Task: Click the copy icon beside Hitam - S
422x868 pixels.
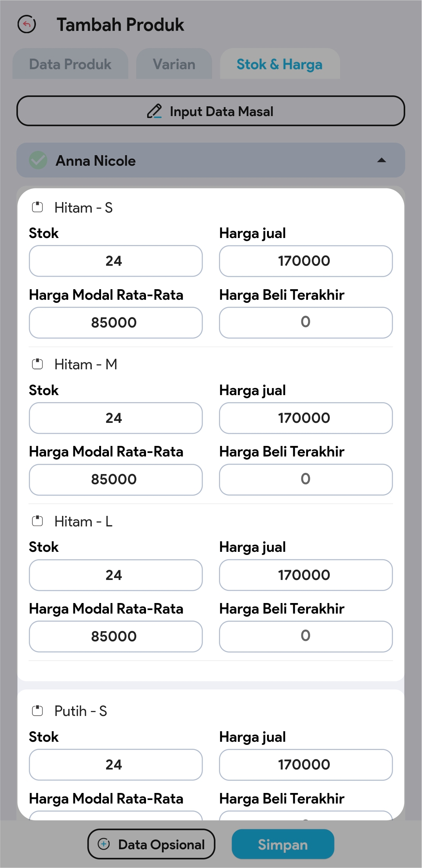Action: [x=37, y=207]
